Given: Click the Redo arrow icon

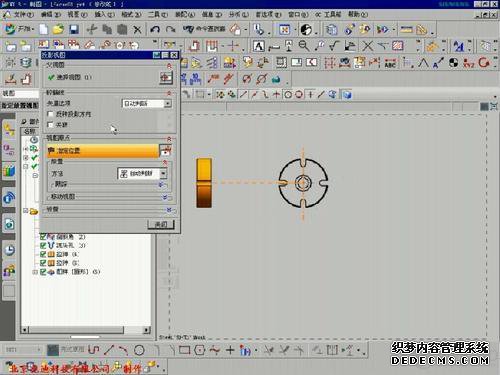Looking at the screenshot, I should click(x=170, y=30).
